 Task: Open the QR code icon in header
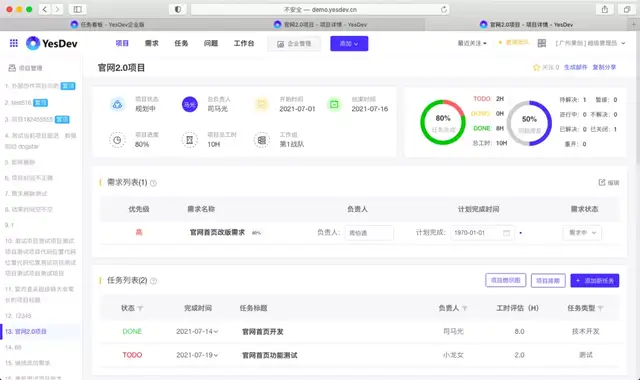(x=542, y=43)
